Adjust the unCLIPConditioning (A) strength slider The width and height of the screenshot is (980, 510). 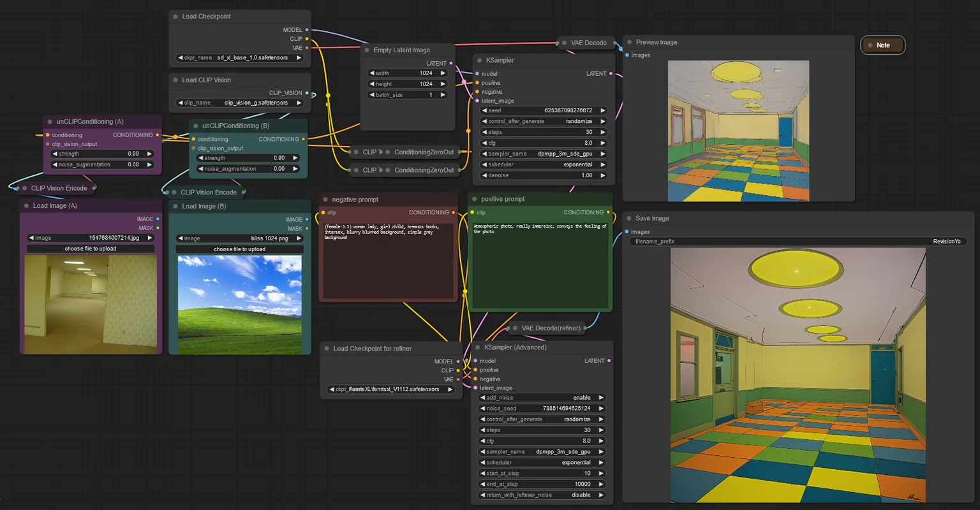[103, 154]
